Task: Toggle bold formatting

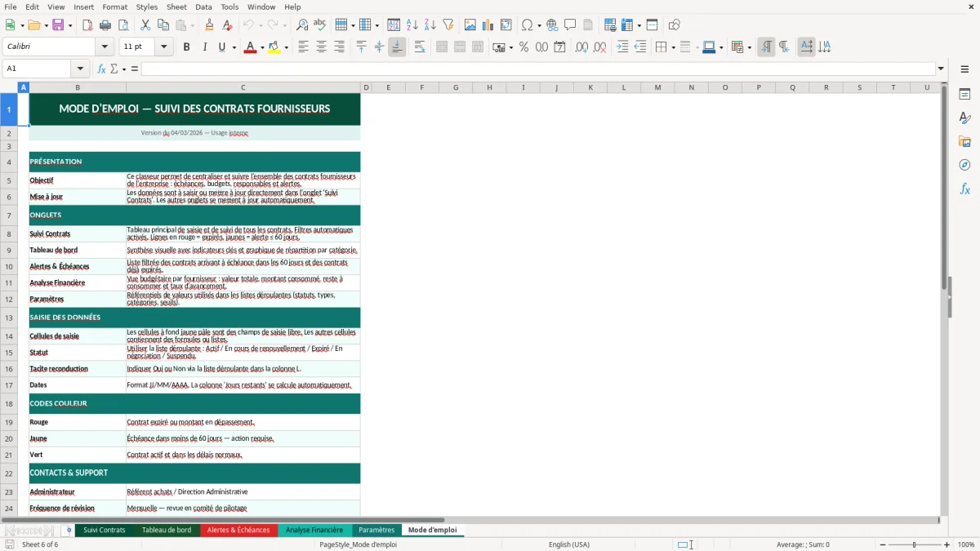Action: tap(187, 47)
